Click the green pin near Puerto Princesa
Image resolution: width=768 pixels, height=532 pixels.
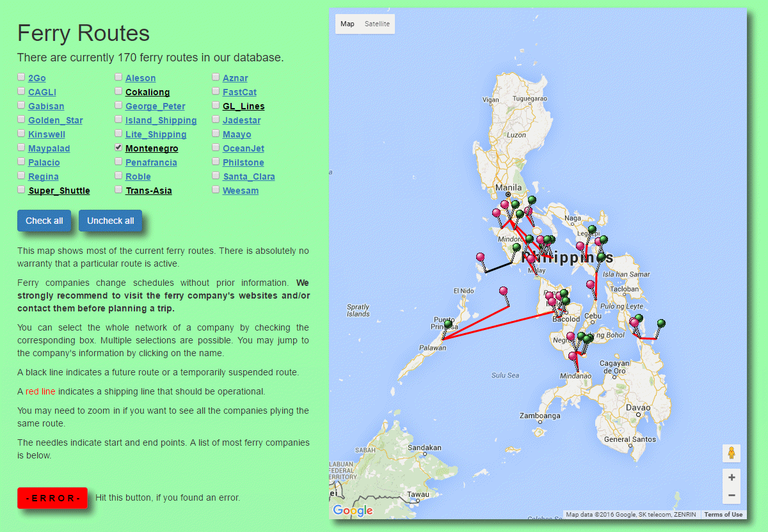[448, 325]
